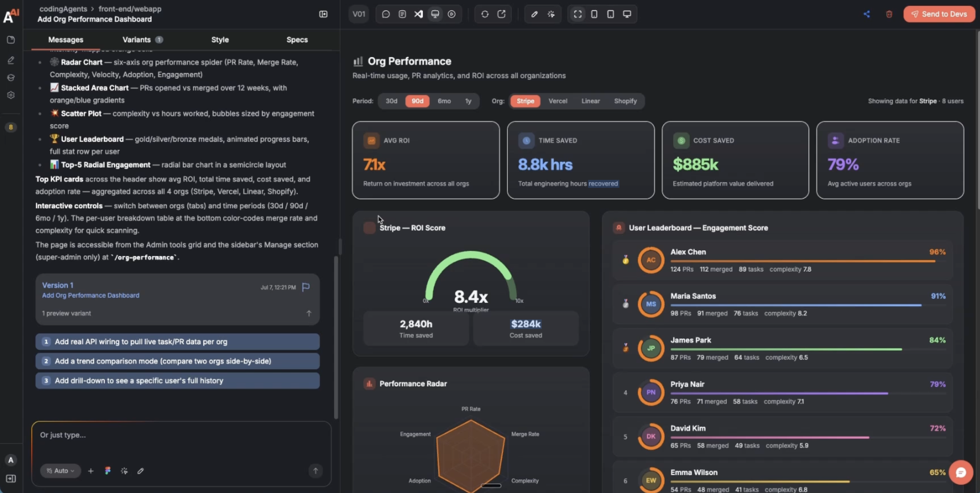Choose suggestion 'Add a trend comparison mode'
This screenshot has height=493, width=980.
pos(177,361)
